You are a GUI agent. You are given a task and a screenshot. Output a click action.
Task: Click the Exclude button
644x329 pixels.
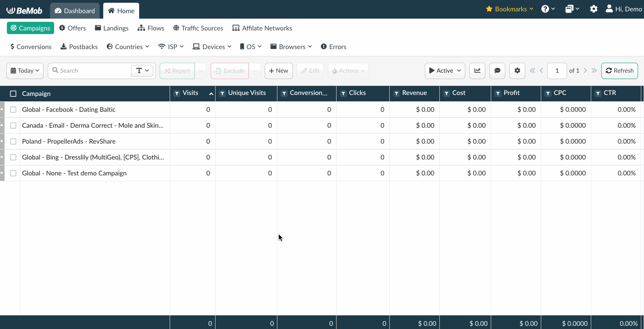click(230, 70)
